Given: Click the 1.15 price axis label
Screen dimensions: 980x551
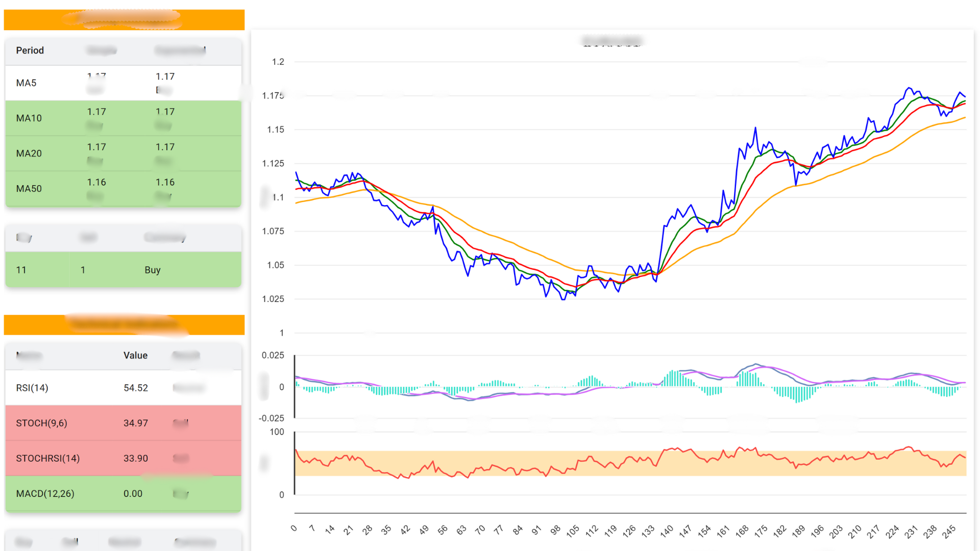Looking at the screenshot, I should 276,130.
